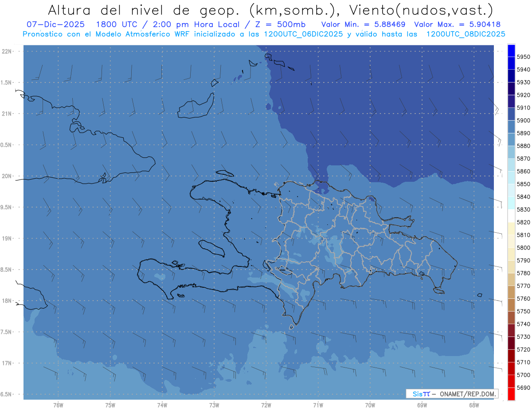Pick the color swatch between 5900 and 5910
The height and width of the screenshot is (411, 532).
click(511, 114)
